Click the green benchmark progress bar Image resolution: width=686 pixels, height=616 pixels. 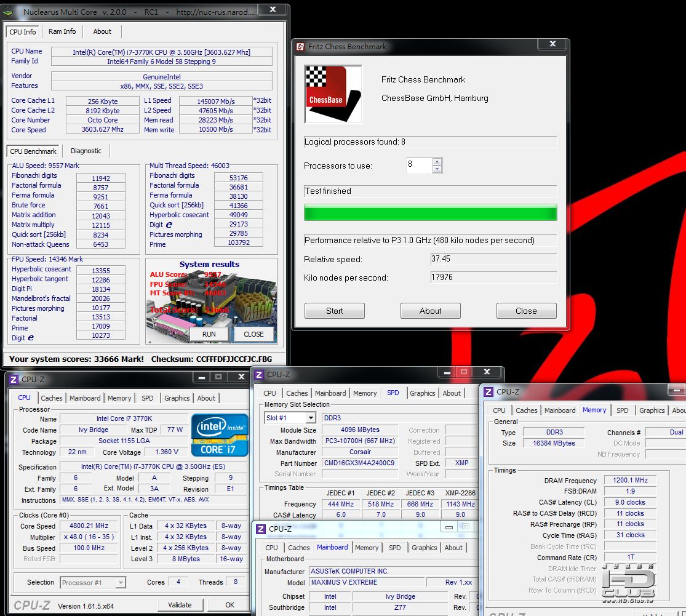click(x=431, y=213)
